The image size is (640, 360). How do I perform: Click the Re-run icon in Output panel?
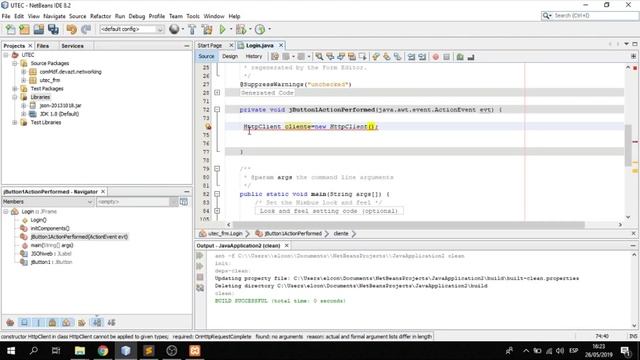(200, 256)
